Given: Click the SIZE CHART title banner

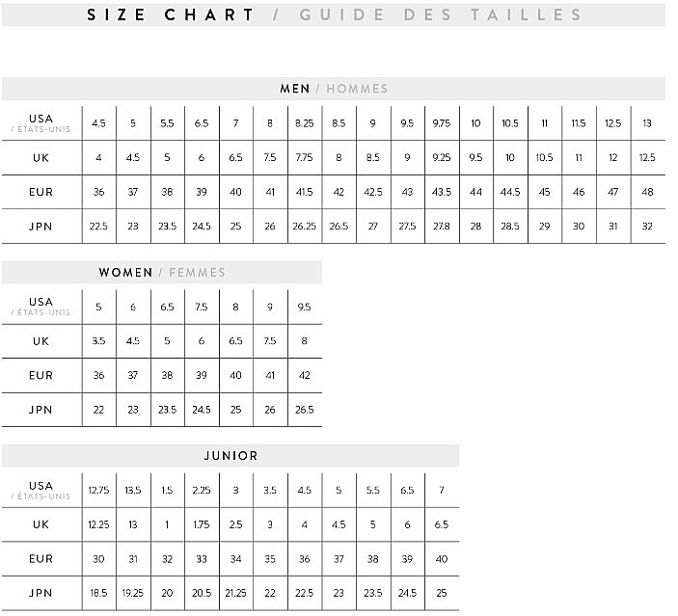Looking at the screenshot, I should tap(334, 14).
